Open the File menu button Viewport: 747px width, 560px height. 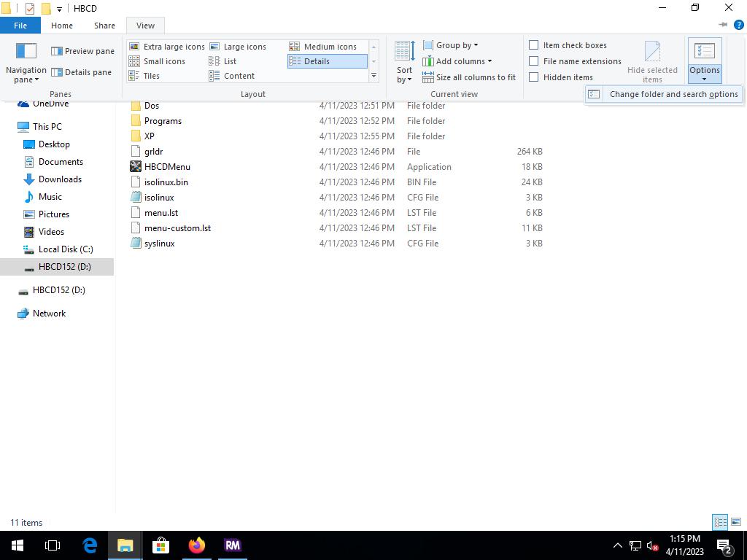(x=20, y=26)
